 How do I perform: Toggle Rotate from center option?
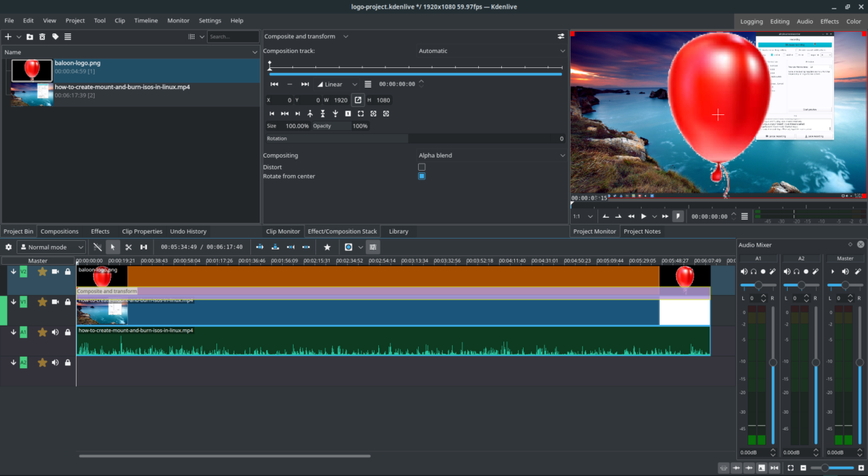[422, 176]
